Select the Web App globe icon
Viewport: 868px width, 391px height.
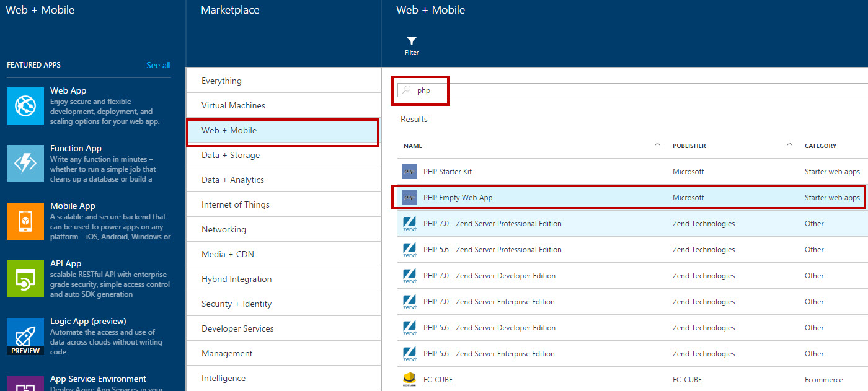point(25,106)
